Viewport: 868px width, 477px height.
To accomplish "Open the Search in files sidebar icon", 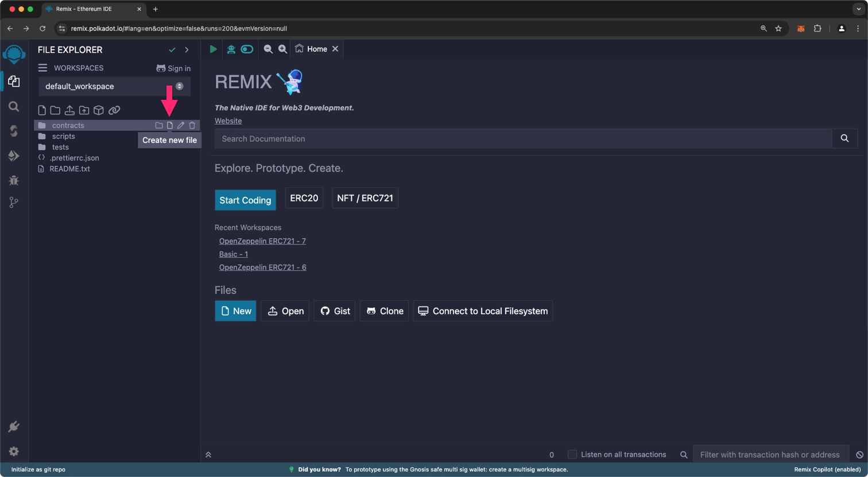I will tap(14, 107).
